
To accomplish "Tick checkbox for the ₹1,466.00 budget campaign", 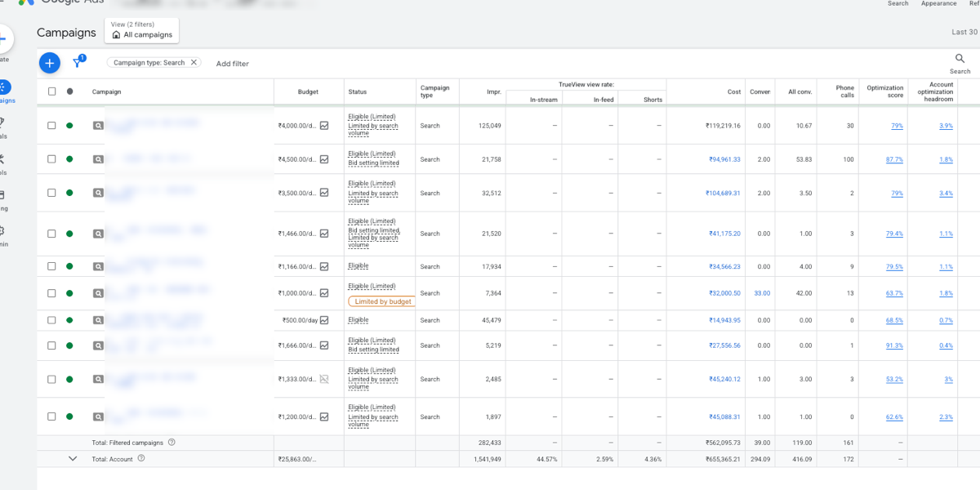I will pyautogui.click(x=51, y=234).
